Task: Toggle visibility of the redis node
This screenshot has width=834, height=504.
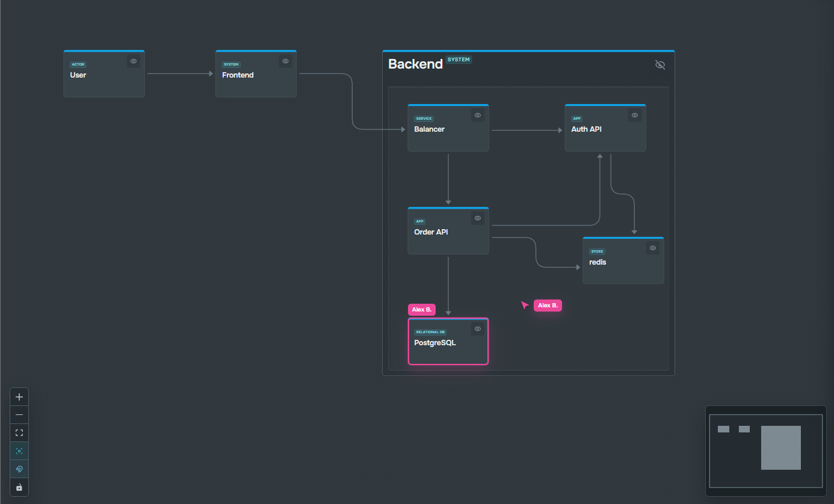Action: (x=653, y=248)
